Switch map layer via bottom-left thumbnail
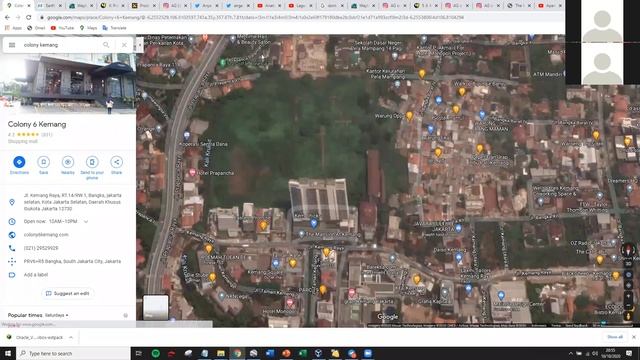The height and width of the screenshot is (360, 640). coord(156,307)
